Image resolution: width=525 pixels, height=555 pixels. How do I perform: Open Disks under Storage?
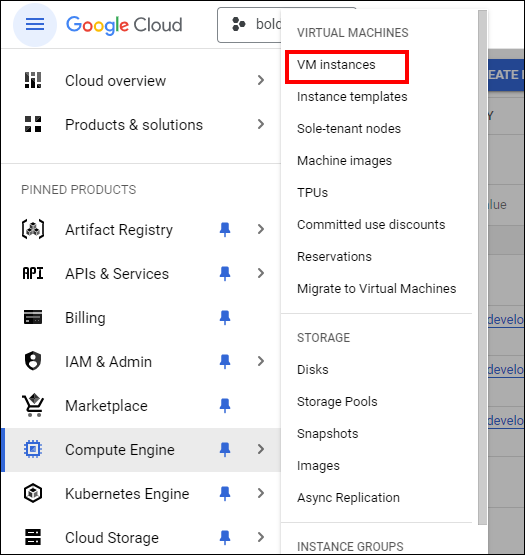point(313,370)
